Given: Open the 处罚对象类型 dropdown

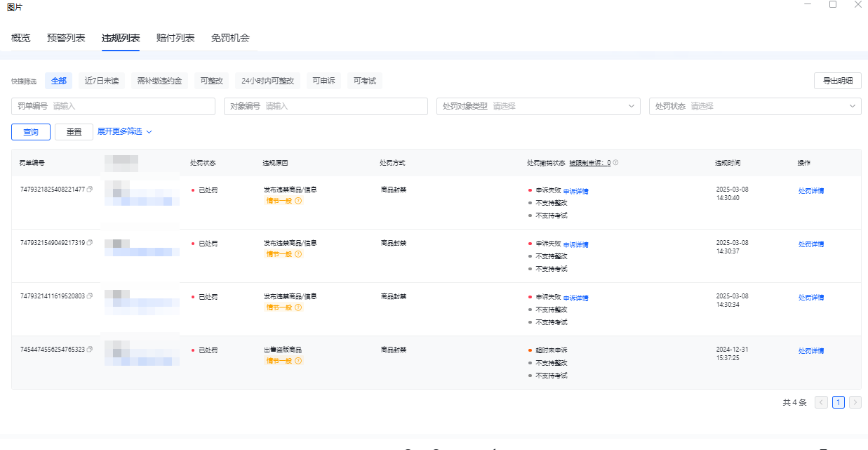Looking at the screenshot, I should pyautogui.click(x=538, y=106).
